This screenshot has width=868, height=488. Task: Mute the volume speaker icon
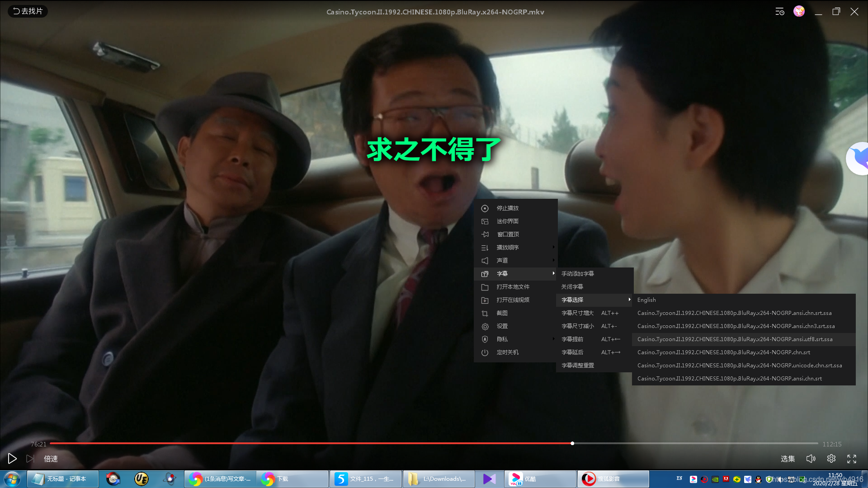click(811, 459)
